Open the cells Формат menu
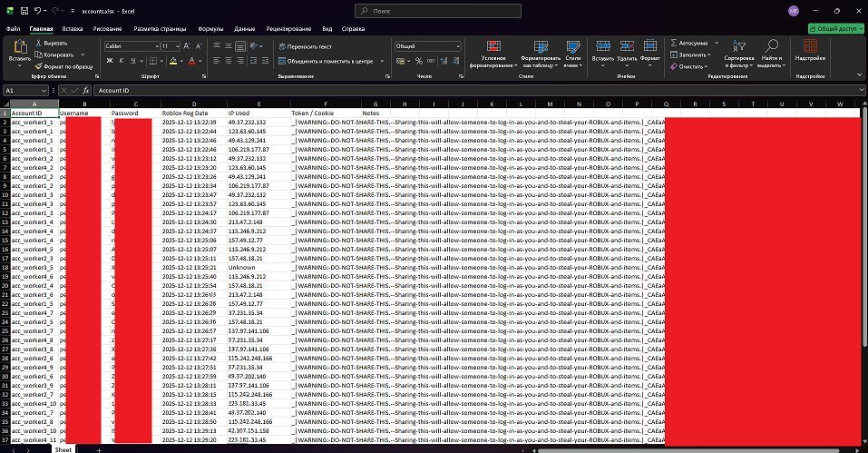868x453 pixels. click(650, 54)
